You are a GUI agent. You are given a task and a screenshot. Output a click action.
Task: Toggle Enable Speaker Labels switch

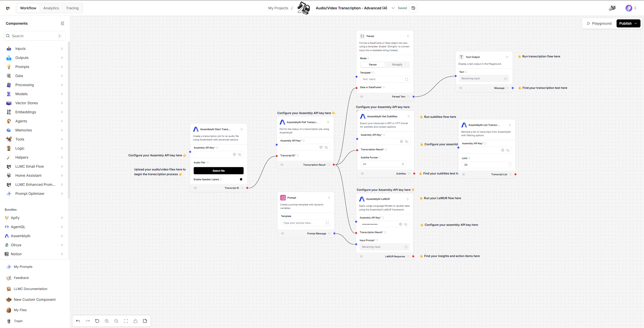240,179
